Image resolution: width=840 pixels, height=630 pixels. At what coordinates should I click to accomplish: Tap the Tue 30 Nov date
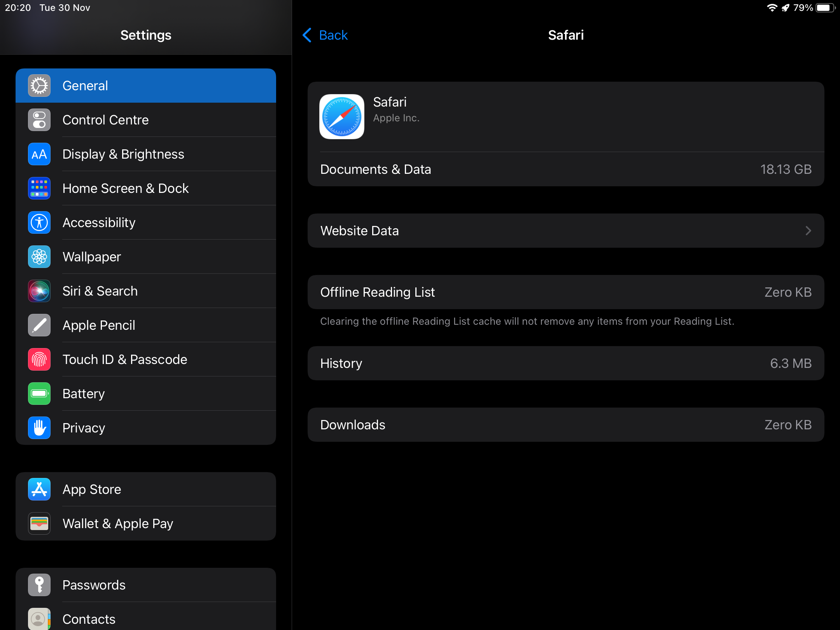(x=65, y=8)
